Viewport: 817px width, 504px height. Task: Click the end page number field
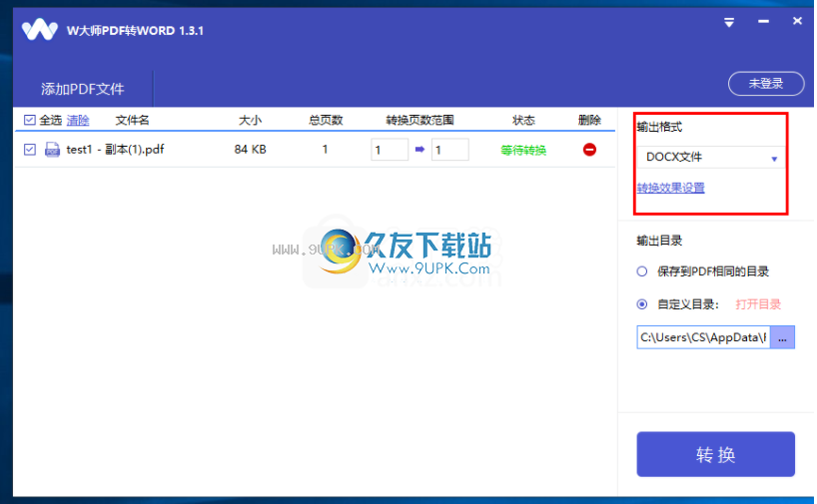(x=449, y=150)
